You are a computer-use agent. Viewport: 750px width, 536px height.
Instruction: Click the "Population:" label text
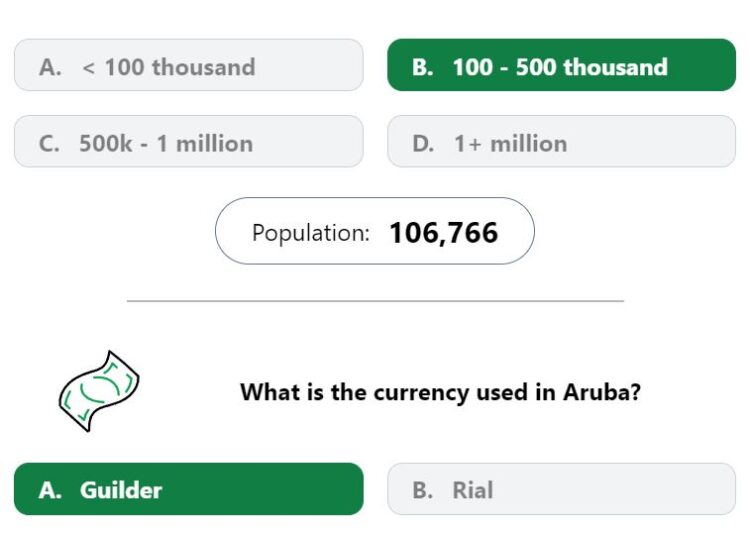click(x=311, y=233)
